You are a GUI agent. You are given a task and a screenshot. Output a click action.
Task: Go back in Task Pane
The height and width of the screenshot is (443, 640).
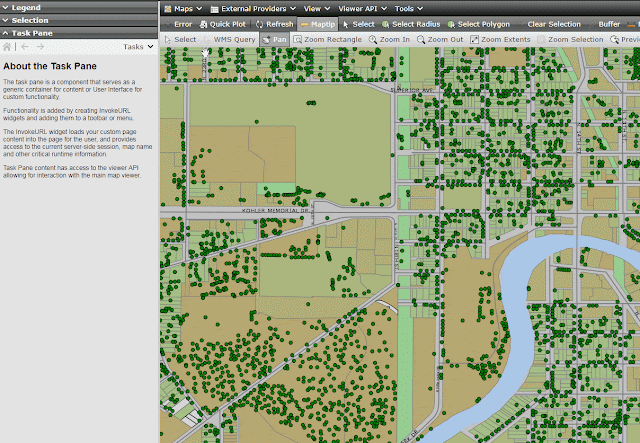(25, 47)
